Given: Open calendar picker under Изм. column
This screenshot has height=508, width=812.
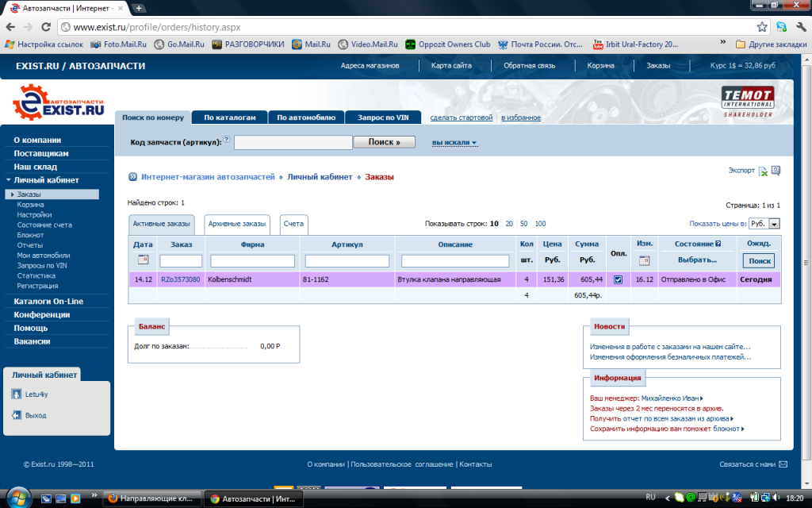Looking at the screenshot, I should 644,260.
